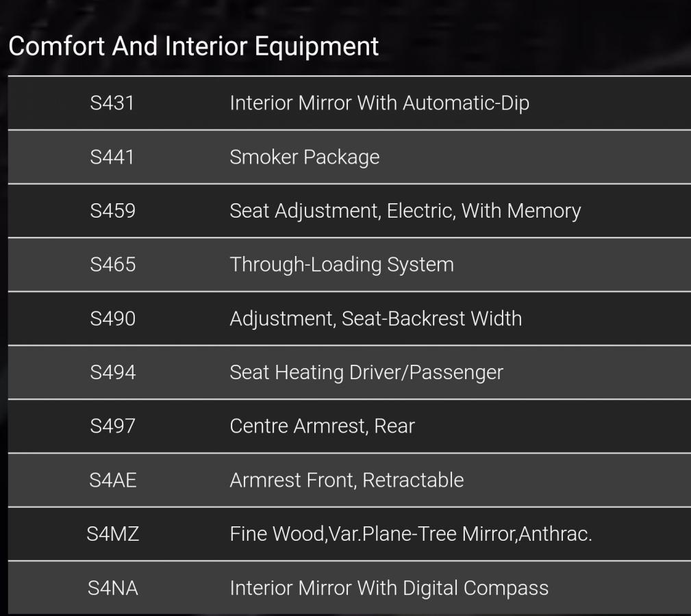This screenshot has width=691, height=616.
Task: Select Seat Heating Driver/Passenger entry
Action: click(x=366, y=372)
